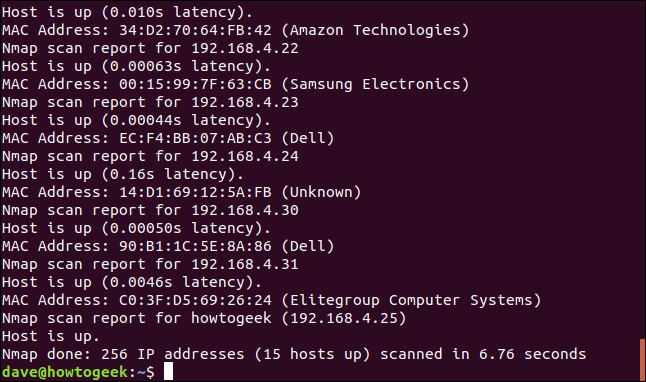This screenshot has height=382, width=646.
Task: Click MAC address 34:D2:70:64:FB:42
Action: point(195,30)
